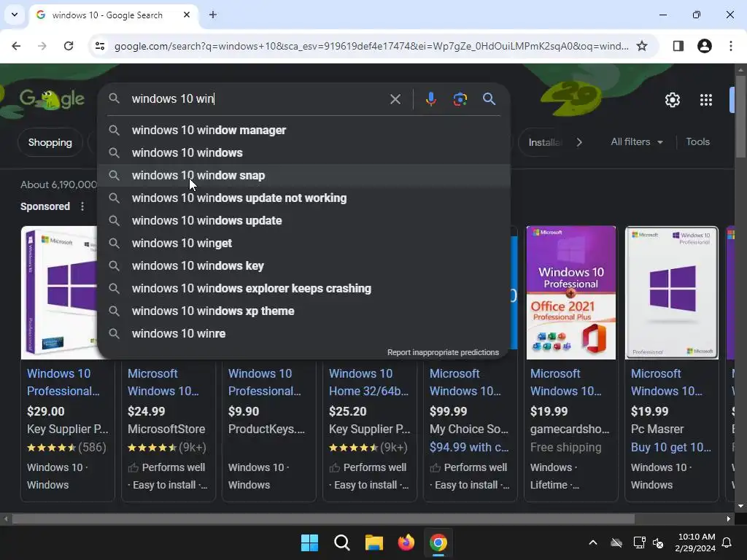747x560 pixels.
Task: Choose windows 10 windows xp theme suggestion
Action: [x=304, y=311]
